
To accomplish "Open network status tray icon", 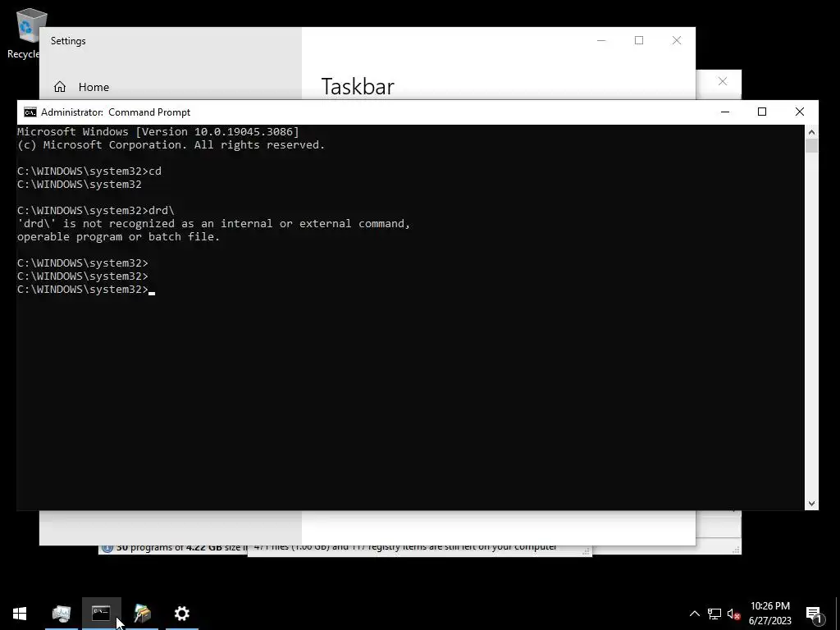I will (x=714, y=614).
